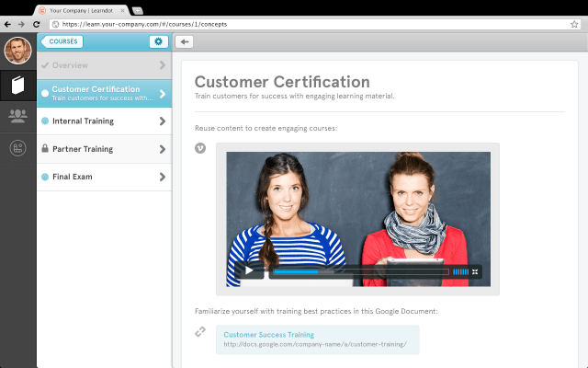Open the user profile avatar

(17, 51)
